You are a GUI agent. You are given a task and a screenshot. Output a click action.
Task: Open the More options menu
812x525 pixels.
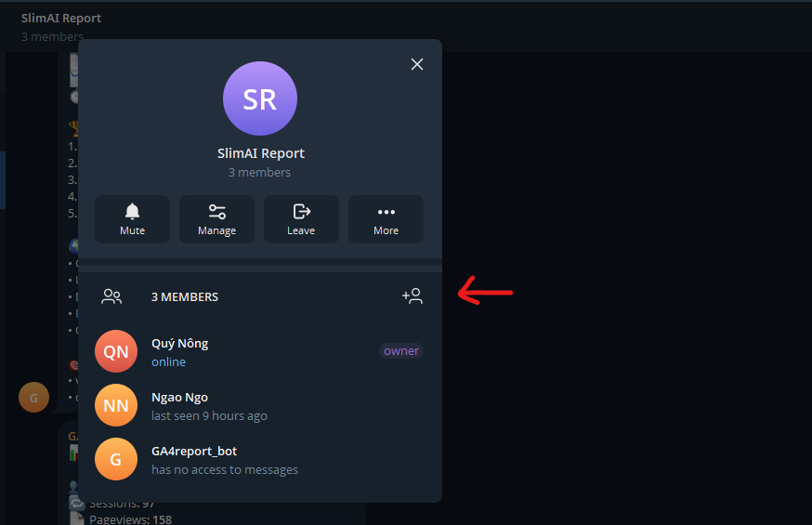[x=386, y=219]
